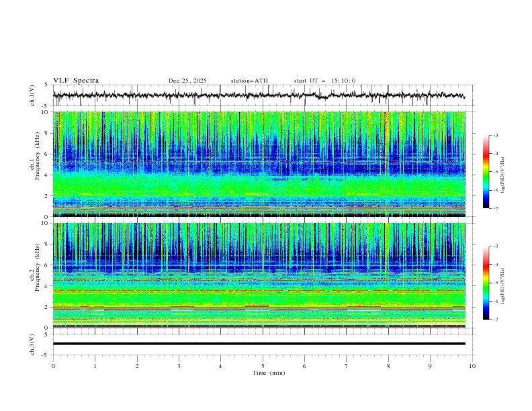The height and width of the screenshot is (411, 532).
Task: Click the "-7" tick on lower colorbar
Action: (x=496, y=319)
